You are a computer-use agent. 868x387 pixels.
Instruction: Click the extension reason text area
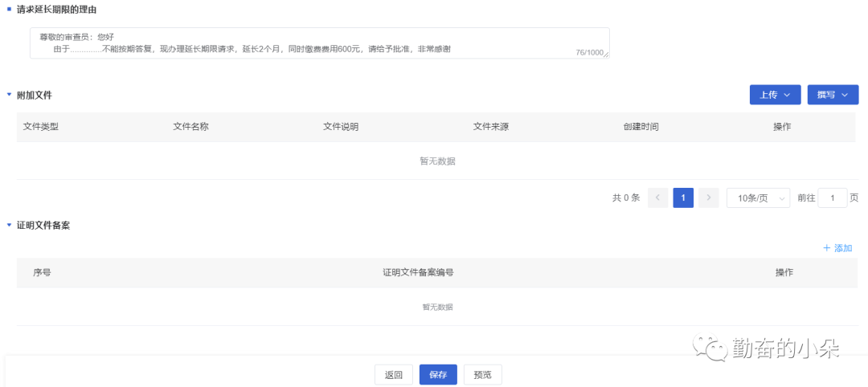[x=320, y=43]
